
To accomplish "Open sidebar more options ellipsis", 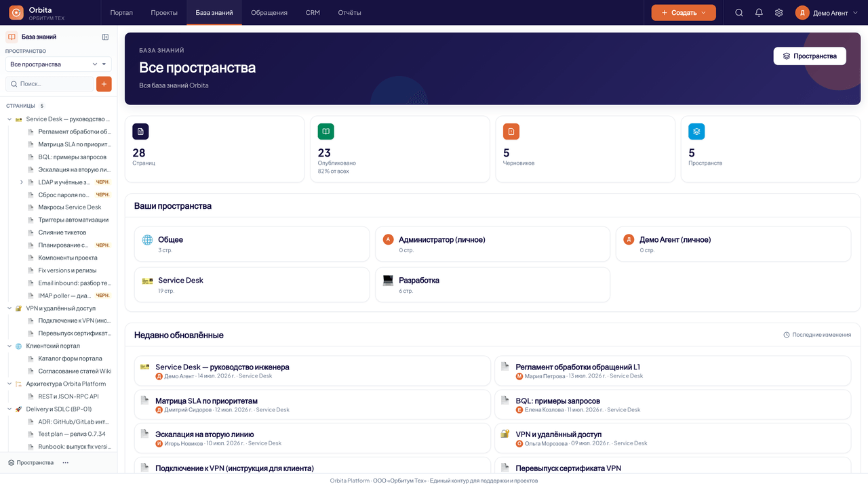I will pos(66,463).
